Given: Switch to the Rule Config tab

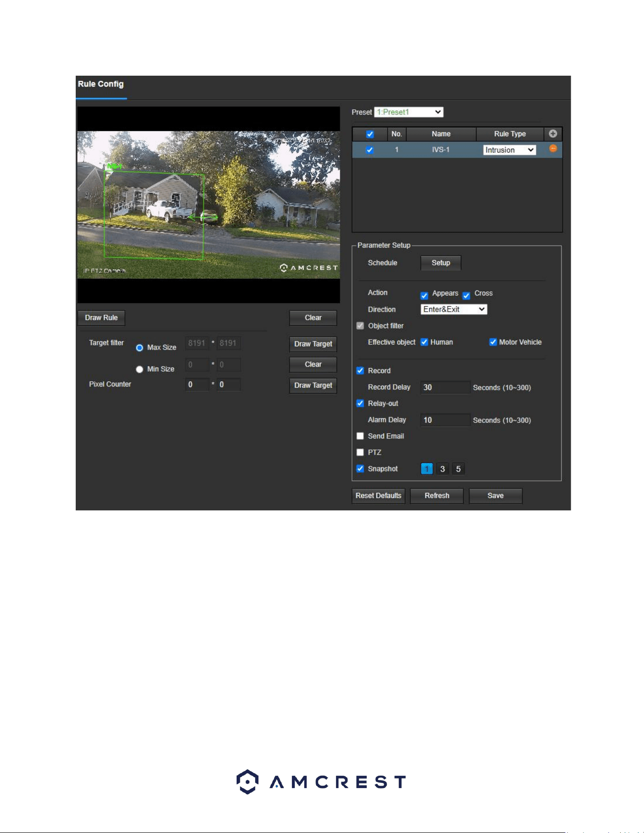Looking at the screenshot, I should (x=101, y=84).
